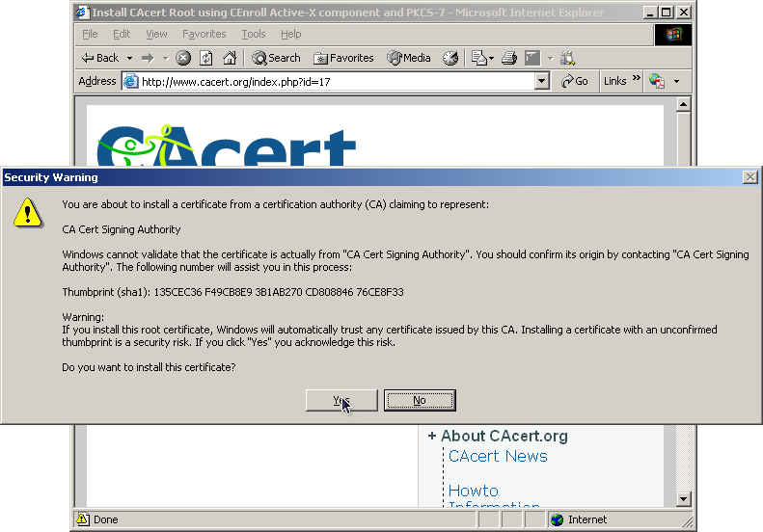The width and height of the screenshot is (763, 532).
Task: Click the Thumbprint (sha1) line
Action: (232, 292)
